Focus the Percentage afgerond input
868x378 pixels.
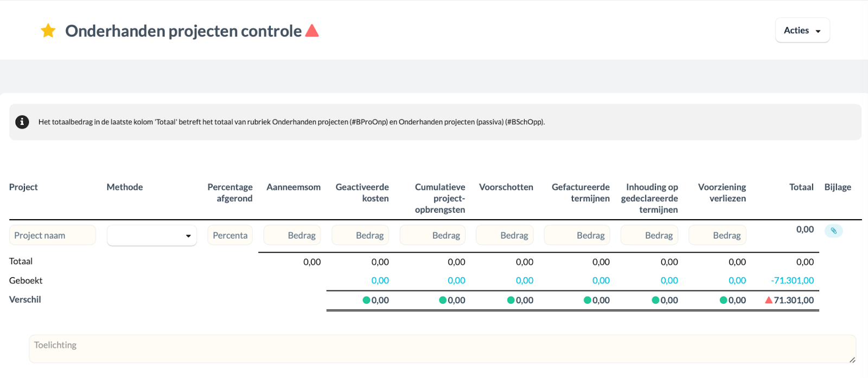point(230,235)
